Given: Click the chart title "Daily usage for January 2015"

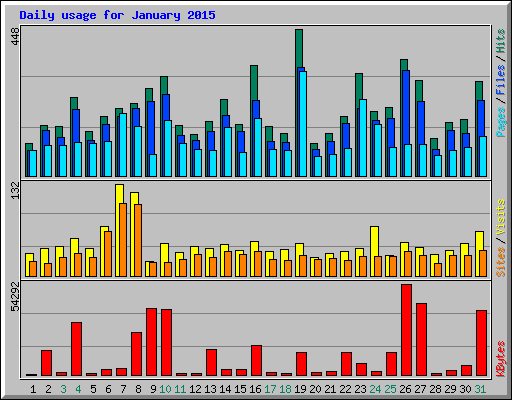Looking at the screenshot, I should [x=117, y=15].
